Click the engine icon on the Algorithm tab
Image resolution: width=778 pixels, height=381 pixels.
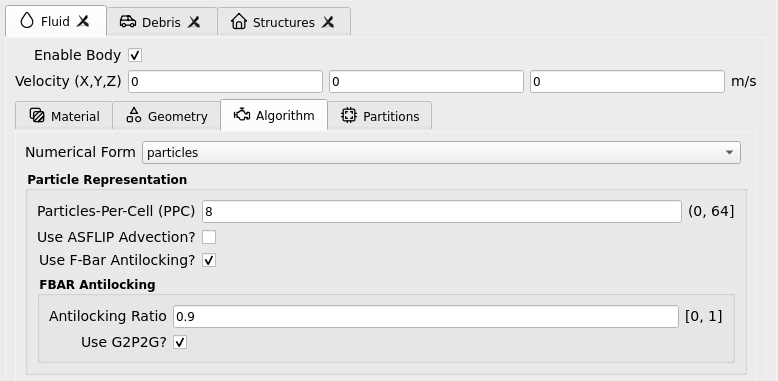click(242, 115)
